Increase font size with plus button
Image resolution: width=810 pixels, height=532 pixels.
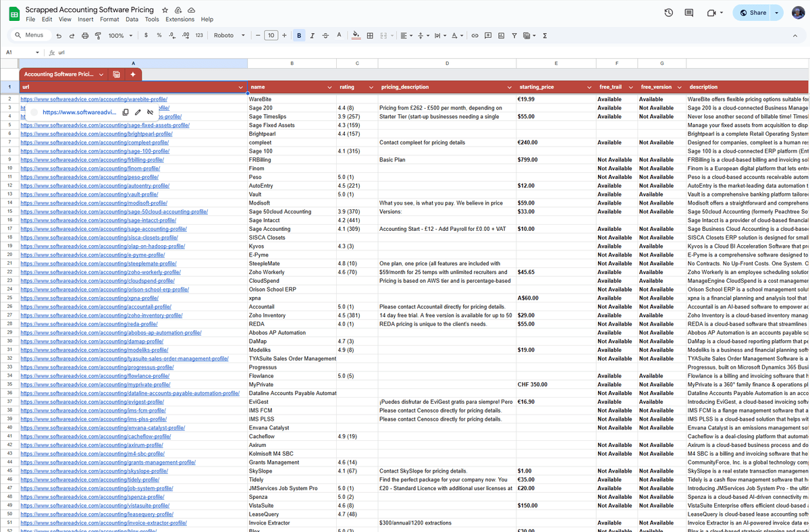point(284,35)
